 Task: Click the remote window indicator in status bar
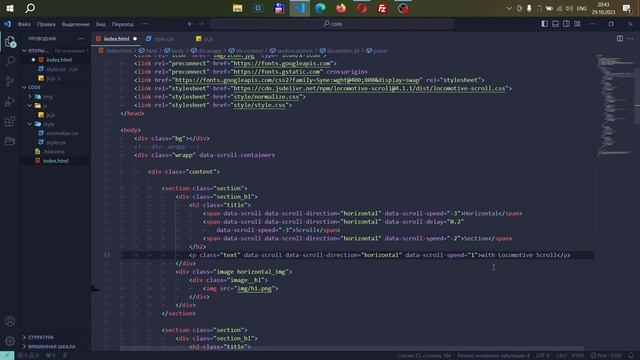(7, 356)
